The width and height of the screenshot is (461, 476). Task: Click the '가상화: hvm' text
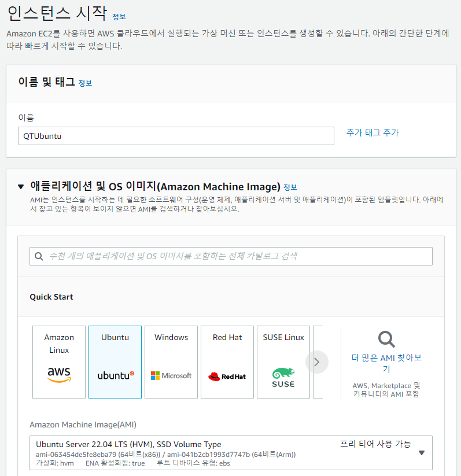55,463
